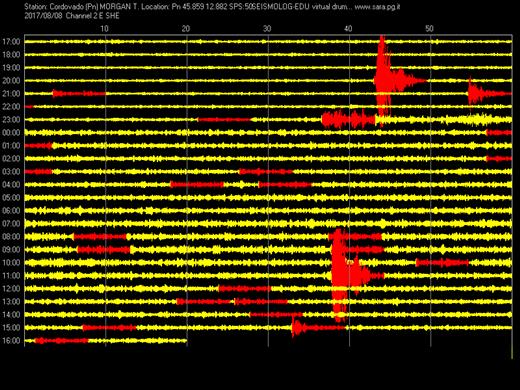Click the 50 minute axis label
Viewport: 520px width, 390px height.
[429, 29]
